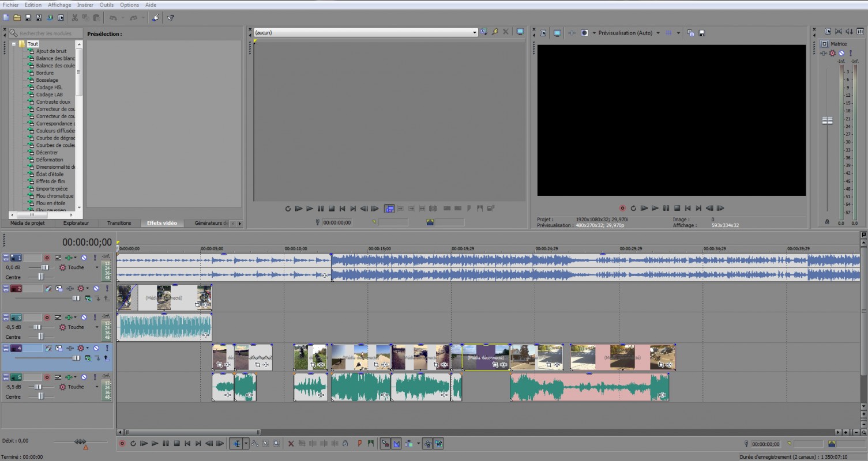
Task: Arm track 3 for recording
Action: point(47,318)
